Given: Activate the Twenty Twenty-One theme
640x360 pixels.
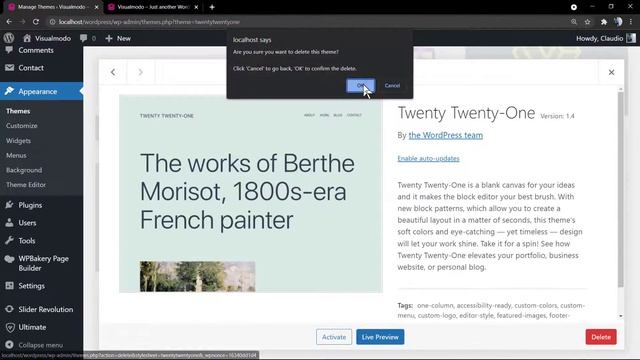Looking at the screenshot, I should click(x=334, y=337).
